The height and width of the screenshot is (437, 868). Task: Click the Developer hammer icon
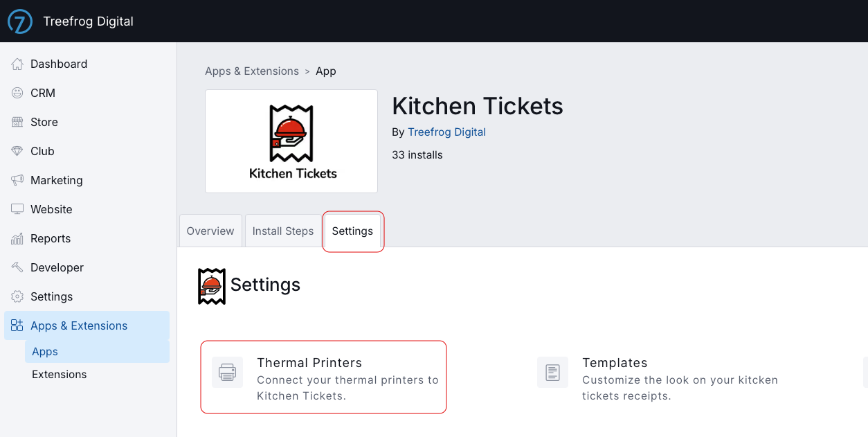pyautogui.click(x=17, y=267)
